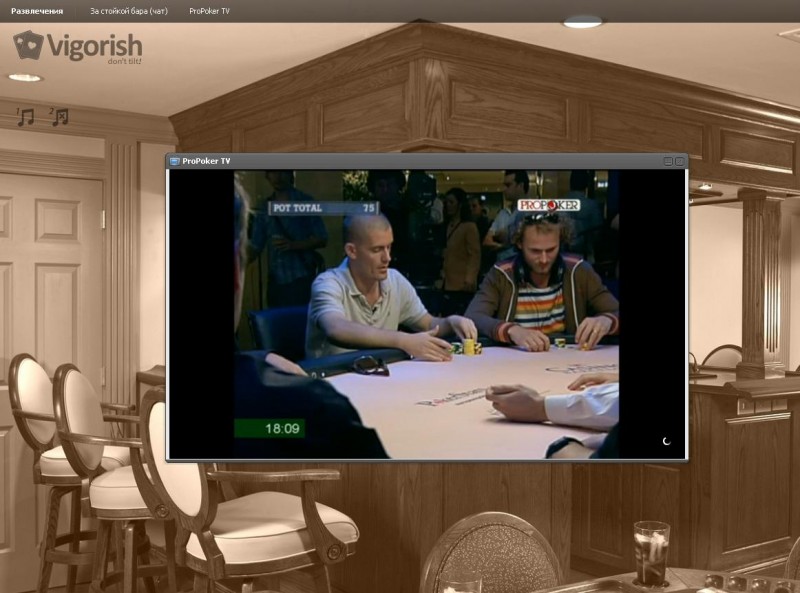Click the ProPoker TV window title bar

[x=427, y=161]
